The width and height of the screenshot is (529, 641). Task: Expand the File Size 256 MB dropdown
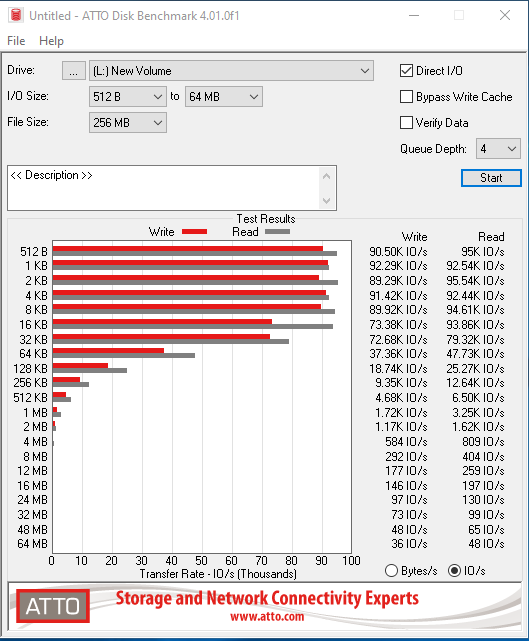pos(128,123)
